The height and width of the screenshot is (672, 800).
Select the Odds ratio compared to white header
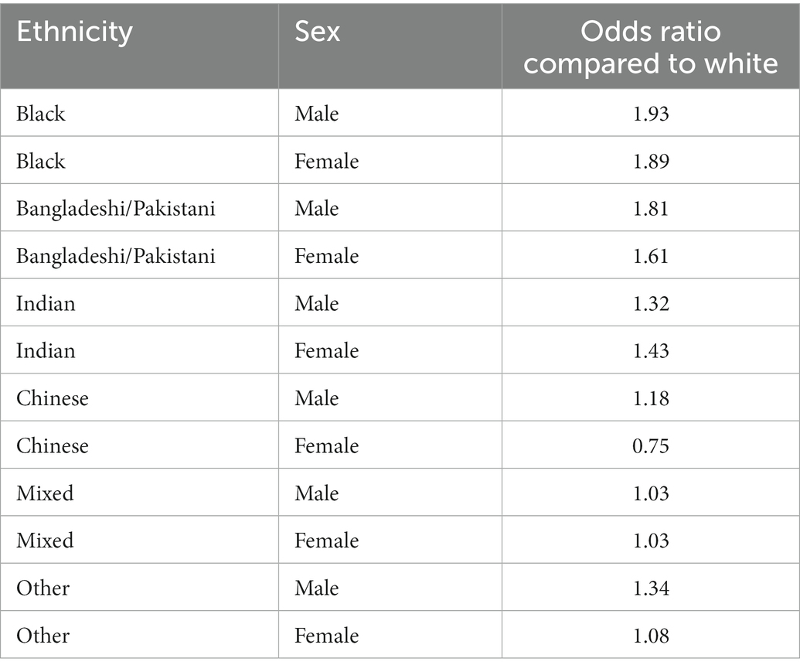[x=651, y=47]
